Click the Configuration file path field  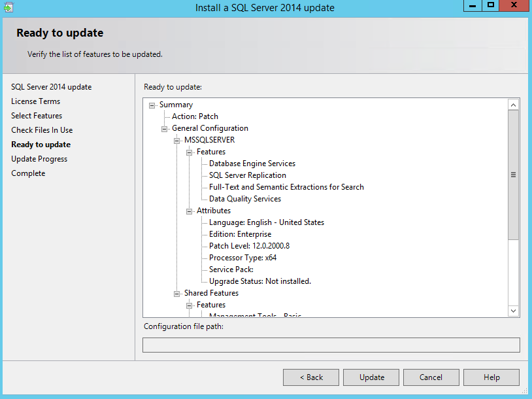point(331,345)
